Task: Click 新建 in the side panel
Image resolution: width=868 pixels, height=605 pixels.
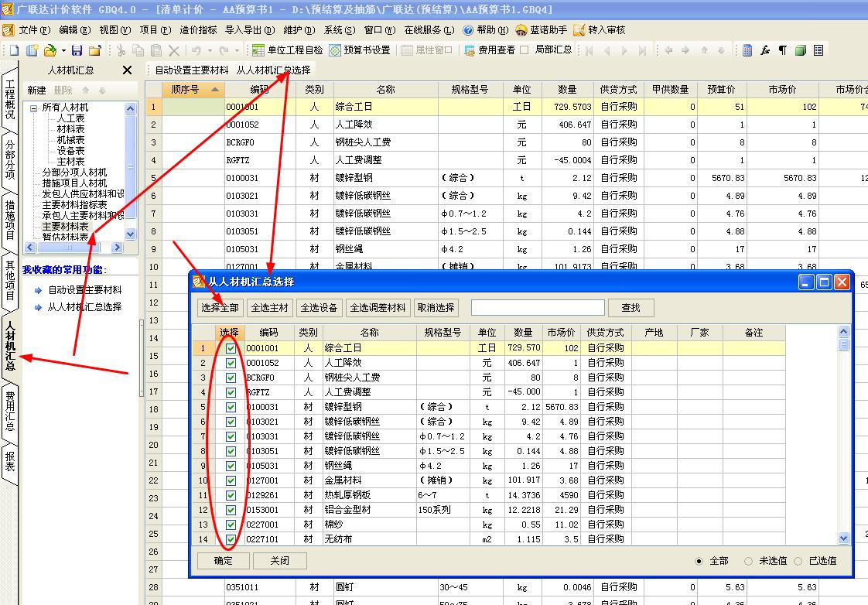Action: (x=36, y=91)
